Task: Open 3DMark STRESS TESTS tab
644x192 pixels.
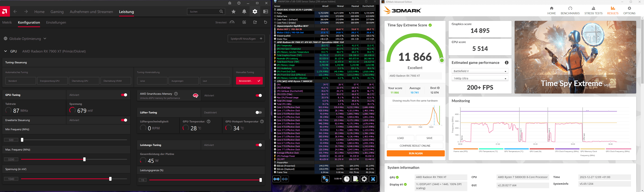Action: 593,11
